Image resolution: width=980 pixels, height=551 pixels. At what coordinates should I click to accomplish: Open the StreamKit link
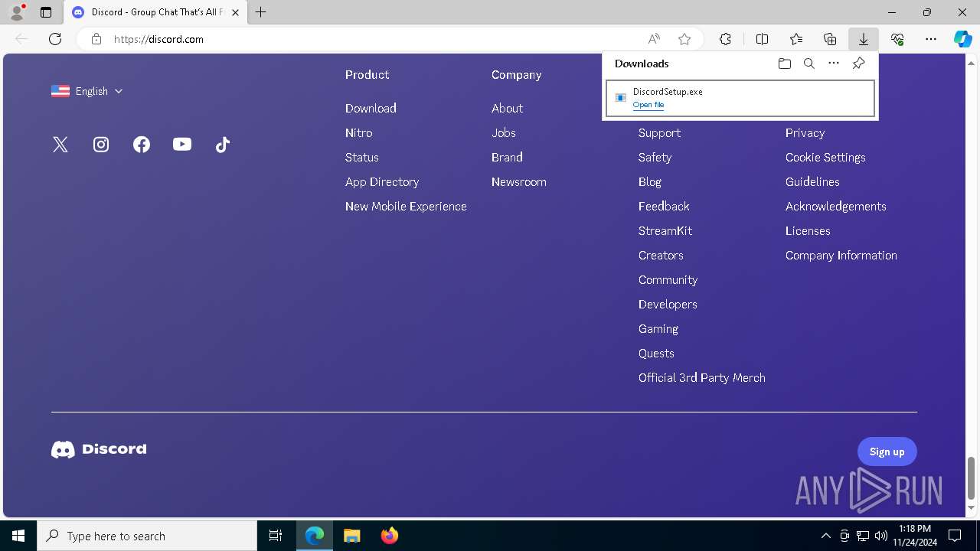[665, 230]
